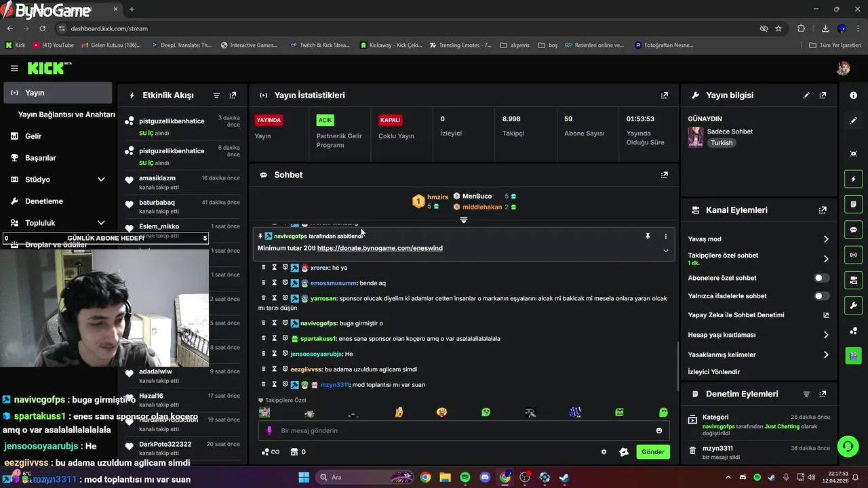Open Yasaklanmış kelimeler settings

click(x=758, y=354)
